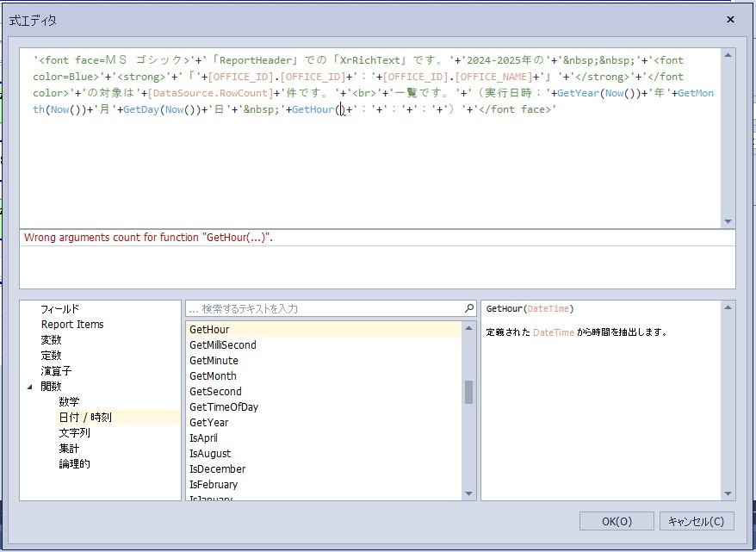The image size is (756, 552).
Task: Click the search magnifier icon
Action: [469, 308]
